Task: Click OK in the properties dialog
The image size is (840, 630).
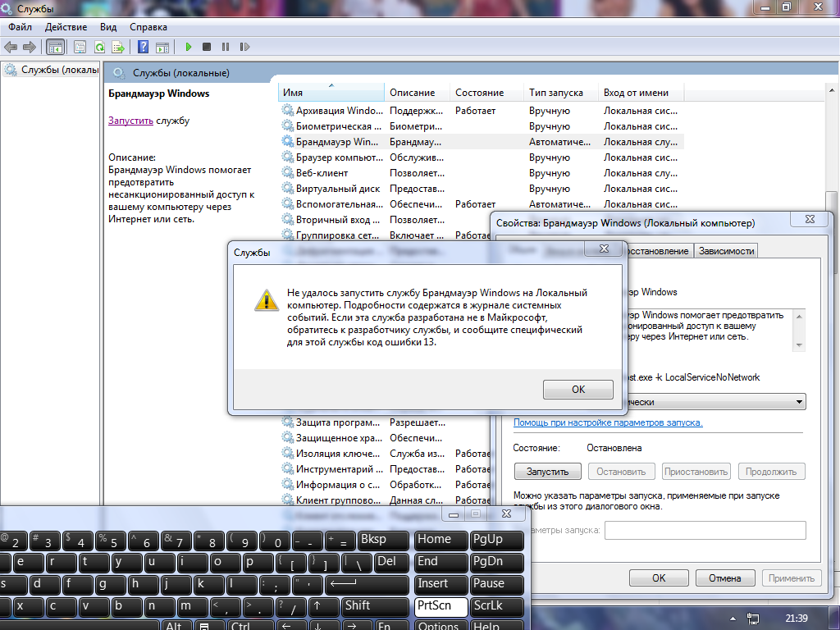Action: [x=659, y=578]
